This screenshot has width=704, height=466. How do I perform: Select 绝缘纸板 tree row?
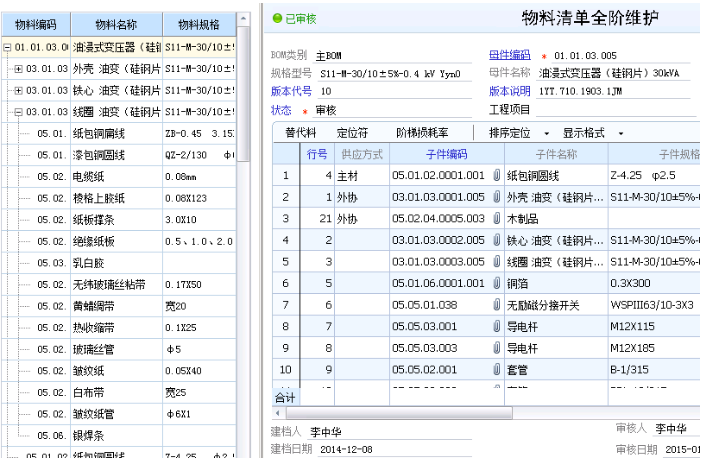coord(119,241)
